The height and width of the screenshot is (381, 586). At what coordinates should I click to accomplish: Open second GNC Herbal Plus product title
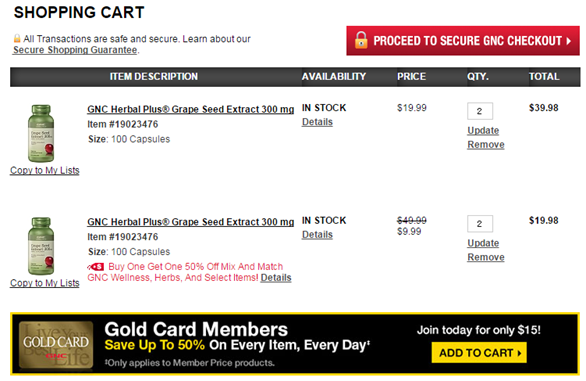[x=191, y=222]
